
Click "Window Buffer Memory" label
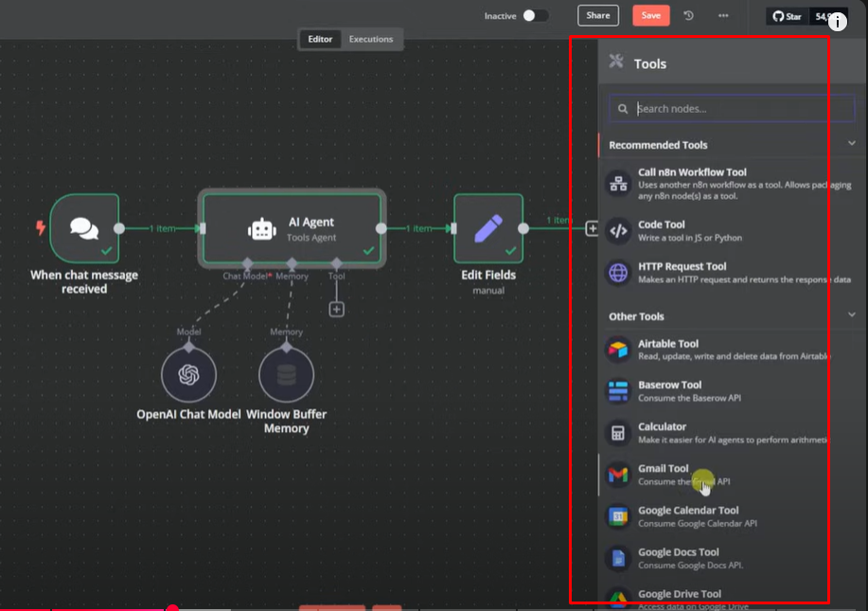point(286,421)
